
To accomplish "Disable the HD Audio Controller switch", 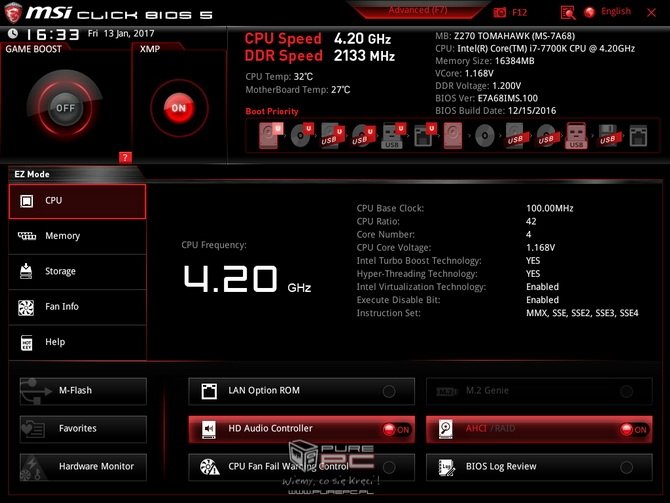I will [x=396, y=429].
